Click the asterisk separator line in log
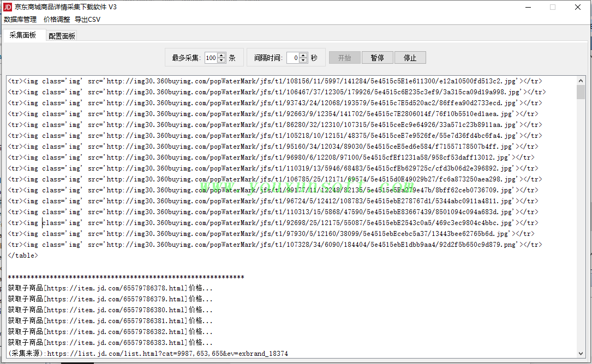The width and height of the screenshot is (592, 364). tap(126, 277)
